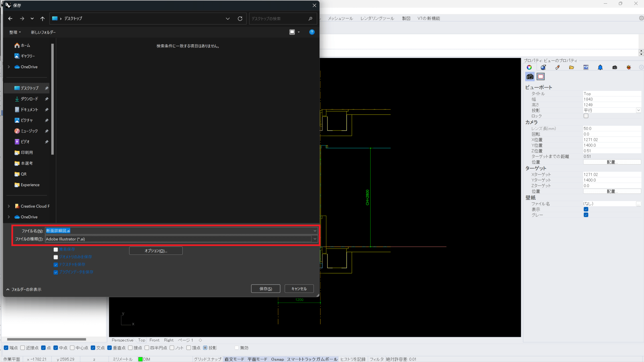The image size is (644, 362).
Task: Disable the グレー wallpaper checkbox
Action: 586,215
